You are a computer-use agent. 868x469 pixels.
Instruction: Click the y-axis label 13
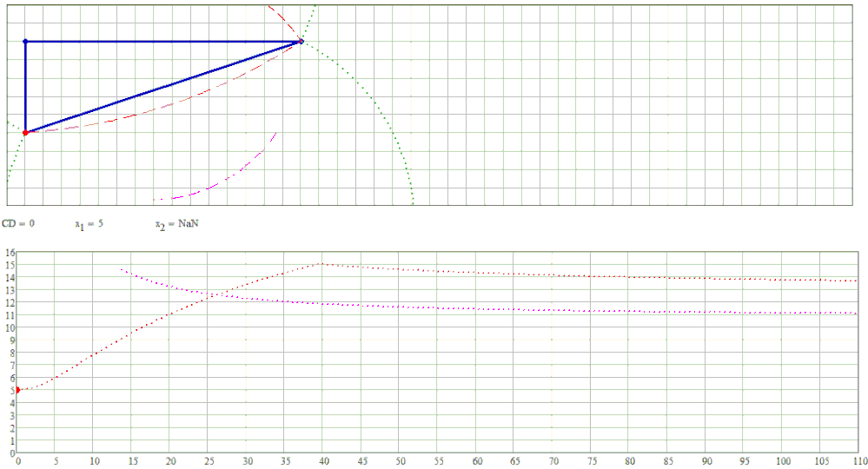(10, 290)
